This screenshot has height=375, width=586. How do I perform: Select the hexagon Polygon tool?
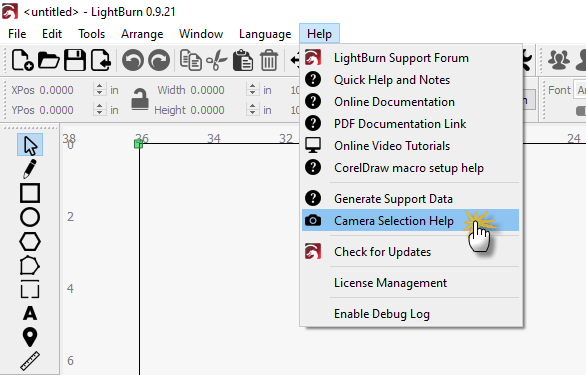pos(30,242)
